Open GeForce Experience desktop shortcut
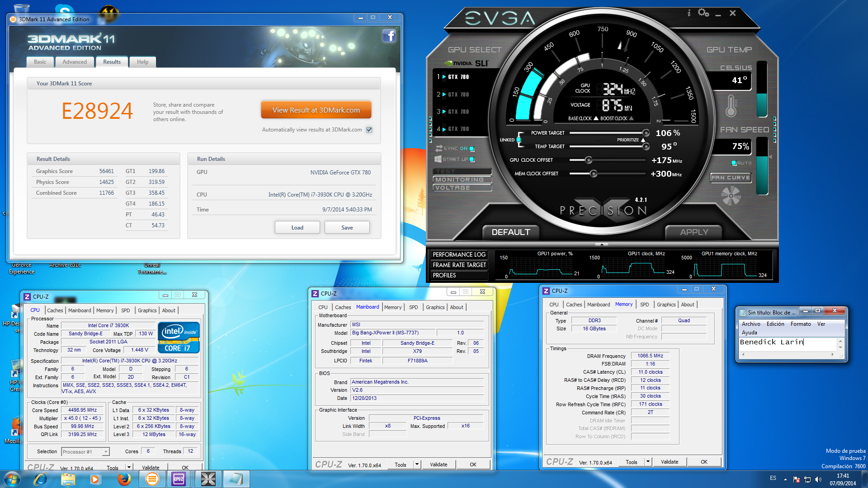Viewport: 868px width, 488px height. pos(22,268)
